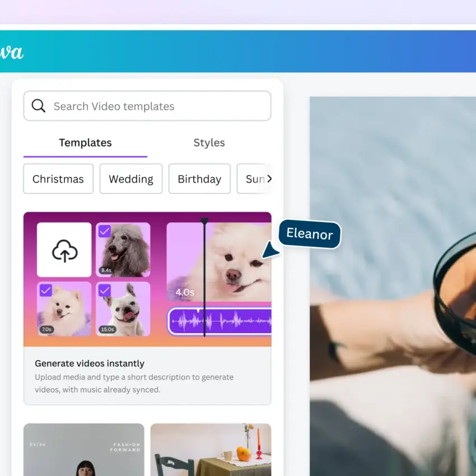The image size is (476, 476).
Task: Open the dining table video template
Action: click(211, 450)
